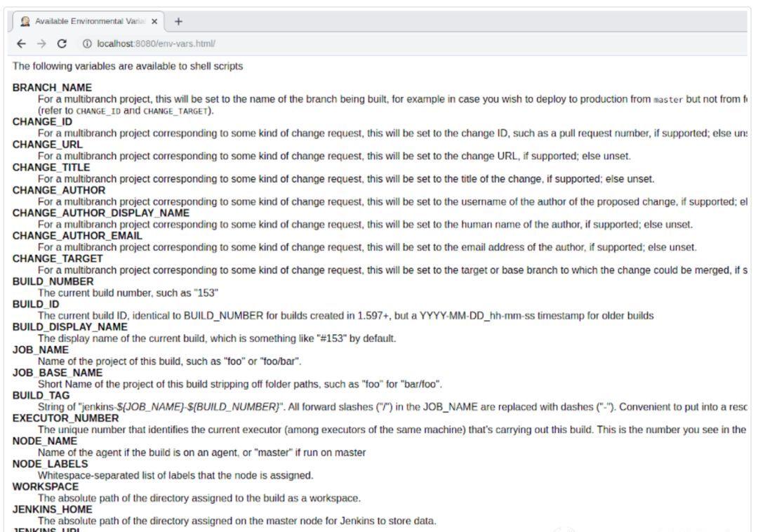Click the description mentioning YYYY-MM-DD_hh-mm-ss timestamp
Image resolution: width=758 pixels, height=532 pixels.
coord(345,316)
